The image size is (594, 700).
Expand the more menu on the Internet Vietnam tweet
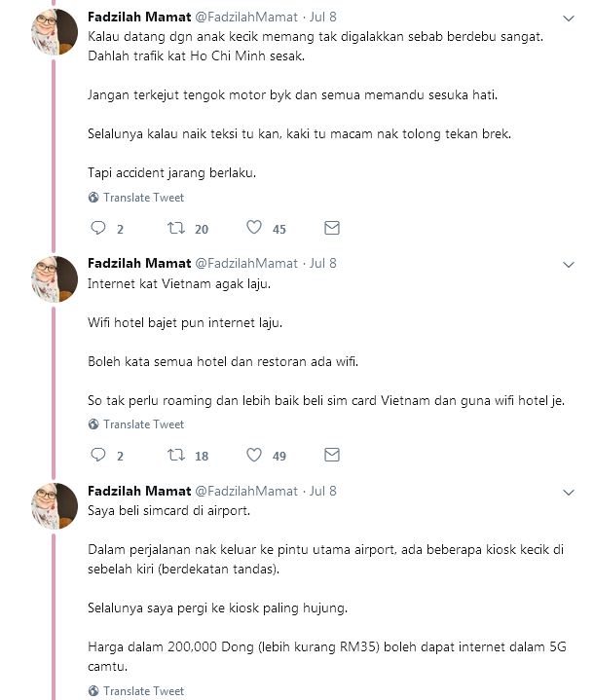coord(568,265)
